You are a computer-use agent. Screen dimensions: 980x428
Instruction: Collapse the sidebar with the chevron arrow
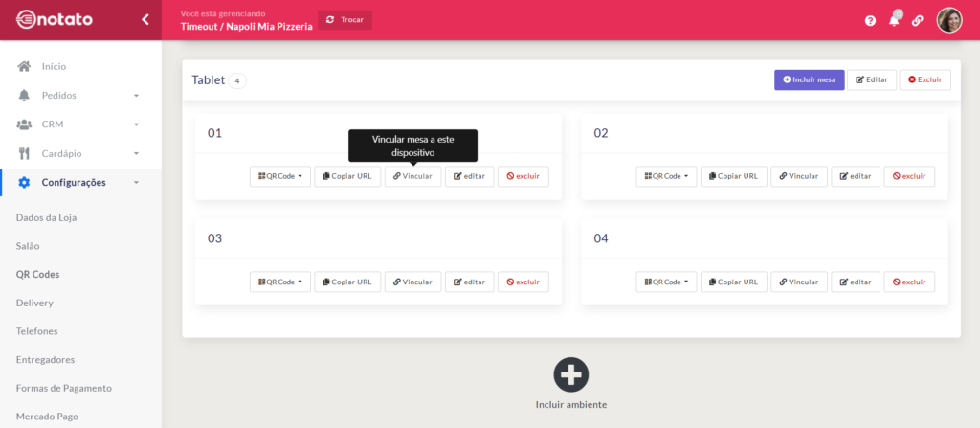pos(145,19)
